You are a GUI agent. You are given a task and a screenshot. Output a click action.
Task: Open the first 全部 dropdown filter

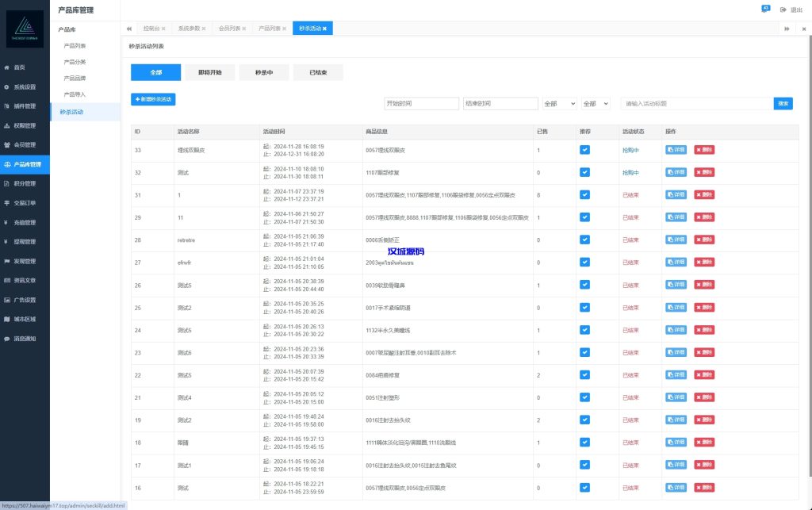[559, 104]
